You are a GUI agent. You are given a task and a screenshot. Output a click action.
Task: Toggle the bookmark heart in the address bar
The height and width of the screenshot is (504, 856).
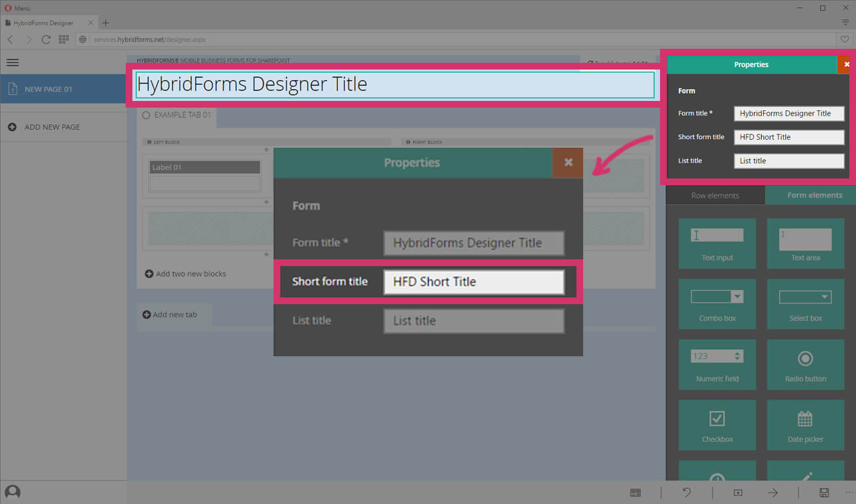[x=845, y=39]
